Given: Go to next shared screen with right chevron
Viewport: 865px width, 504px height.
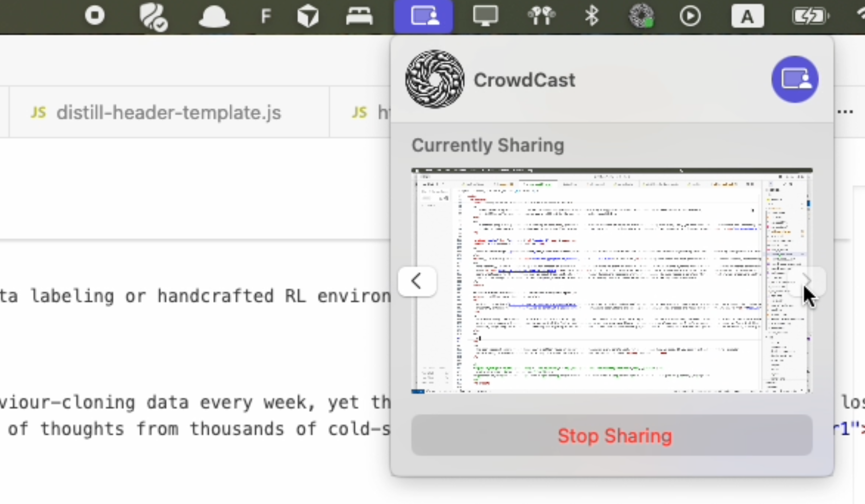Looking at the screenshot, I should pyautogui.click(x=807, y=281).
